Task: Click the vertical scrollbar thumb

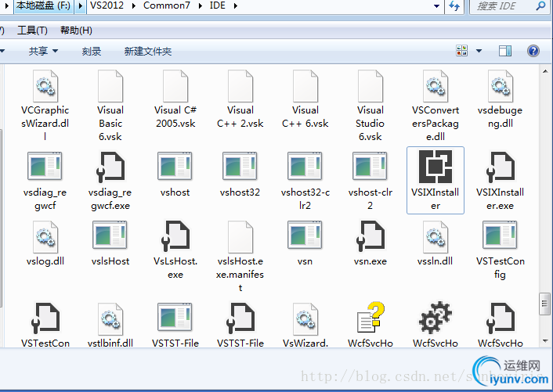Action: tap(544, 304)
